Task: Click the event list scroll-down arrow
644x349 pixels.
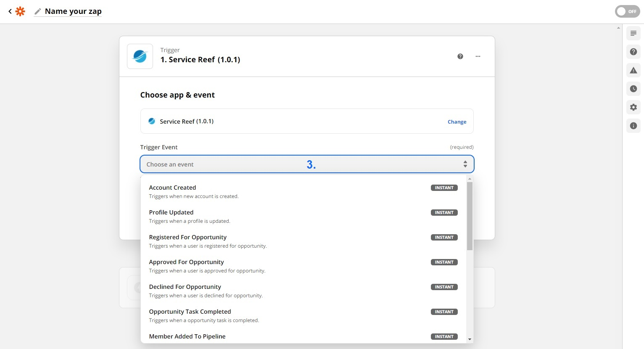Action: [x=470, y=339]
